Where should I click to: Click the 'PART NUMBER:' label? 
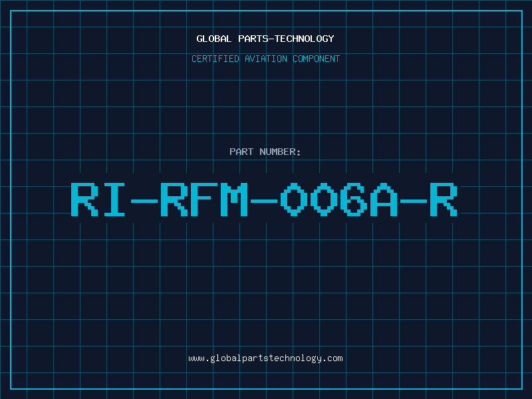click(x=265, y=152)
